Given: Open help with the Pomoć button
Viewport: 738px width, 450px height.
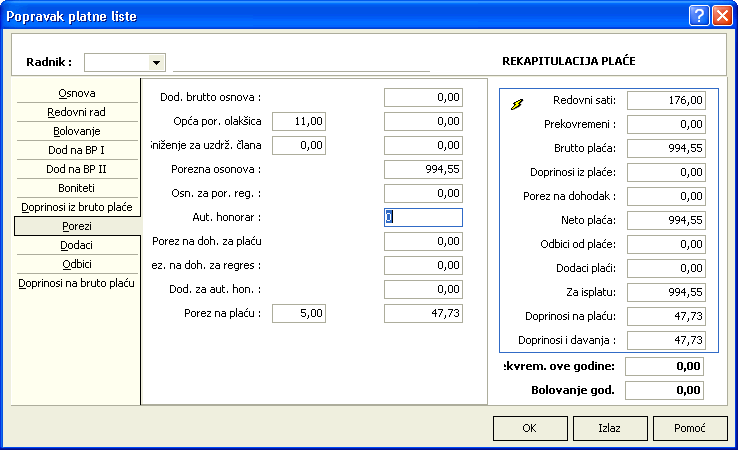Looking at the screenshot, I should (x=690, y=428).
